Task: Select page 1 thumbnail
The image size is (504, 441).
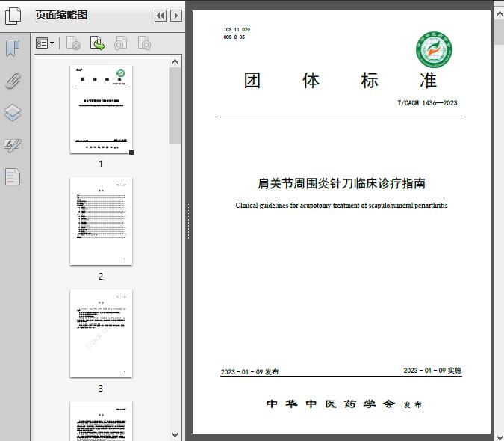Action: [x=101, y=109]
